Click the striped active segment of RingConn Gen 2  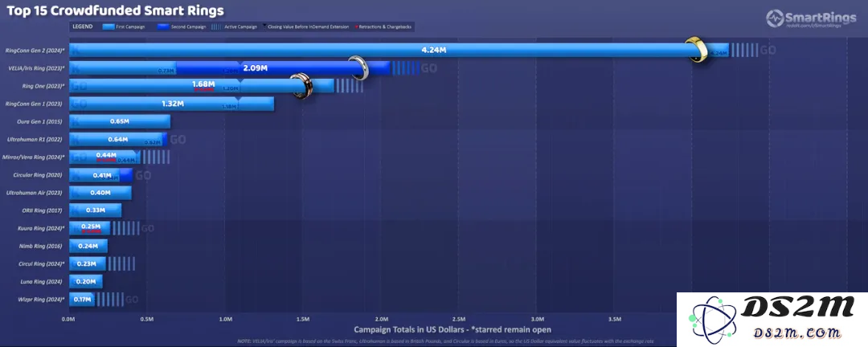coord(744,50)
